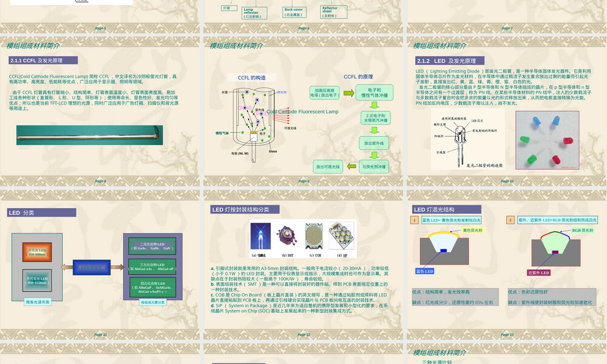Select the blue center box in LED 分类 diagram
Screen dimensions: 607x364
point(92,268)
